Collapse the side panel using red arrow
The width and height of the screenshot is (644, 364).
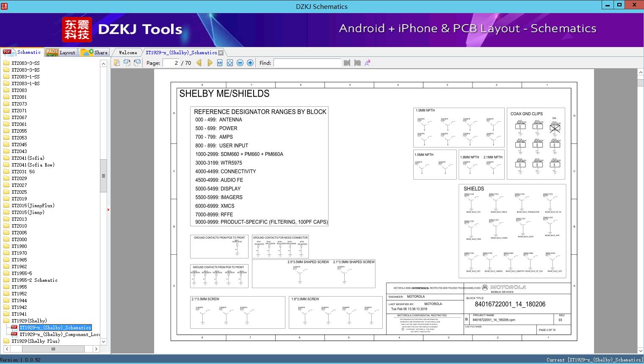[108, 209]
